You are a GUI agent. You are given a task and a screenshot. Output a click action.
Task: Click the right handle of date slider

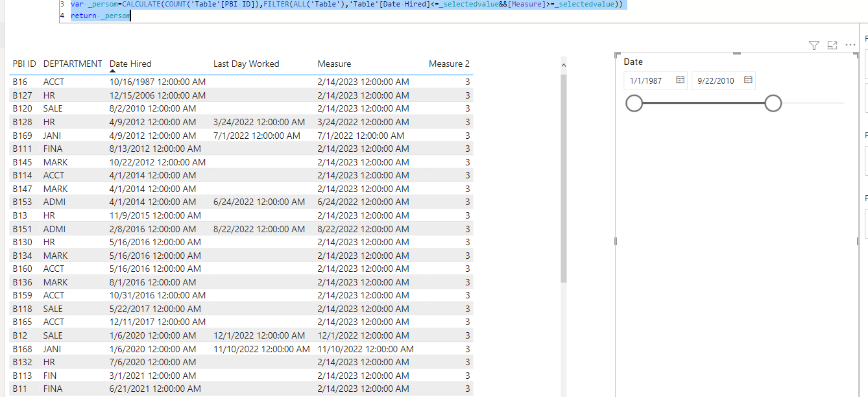[773, 103]
